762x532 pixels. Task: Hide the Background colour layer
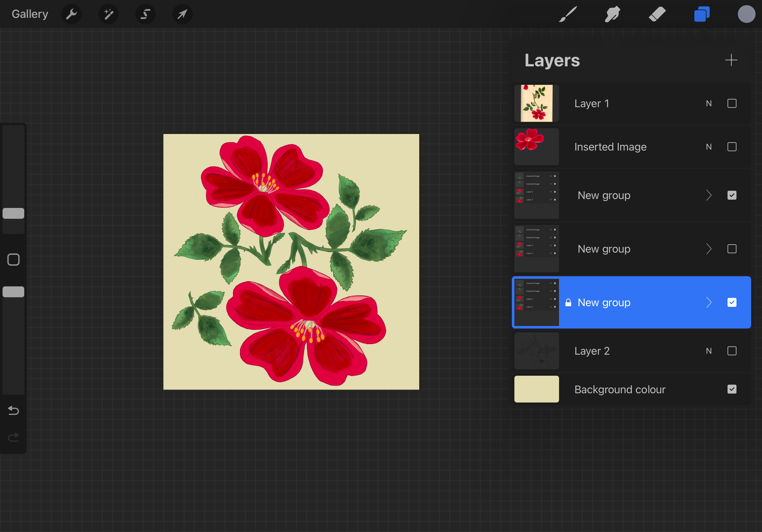732,389
